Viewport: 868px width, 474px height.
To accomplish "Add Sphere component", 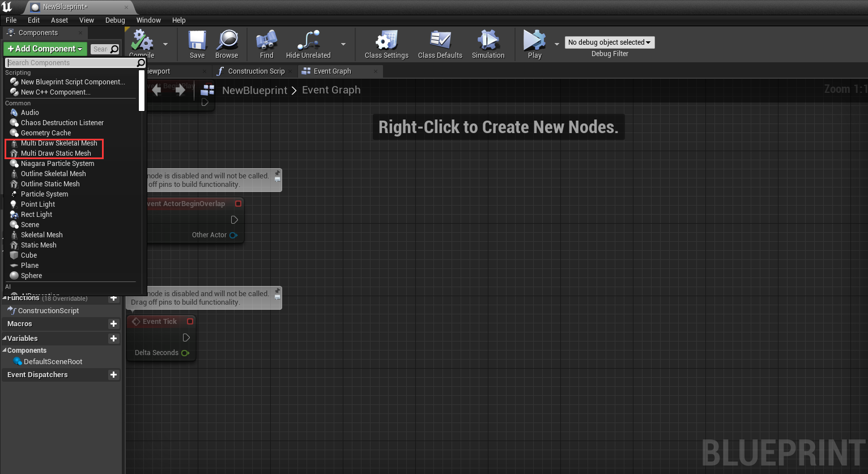I will click(31, 276).
